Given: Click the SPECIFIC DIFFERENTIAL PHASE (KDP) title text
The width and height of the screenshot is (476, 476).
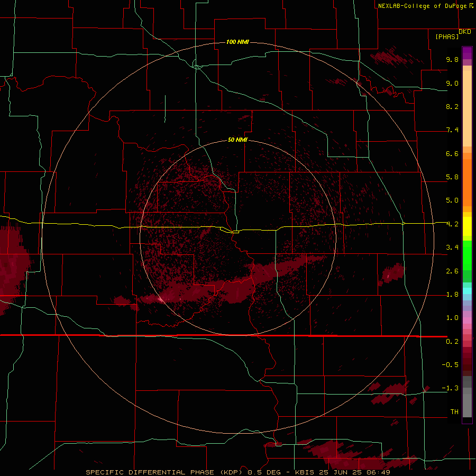Looking at the screenshot, I should [x=164, y=472].
